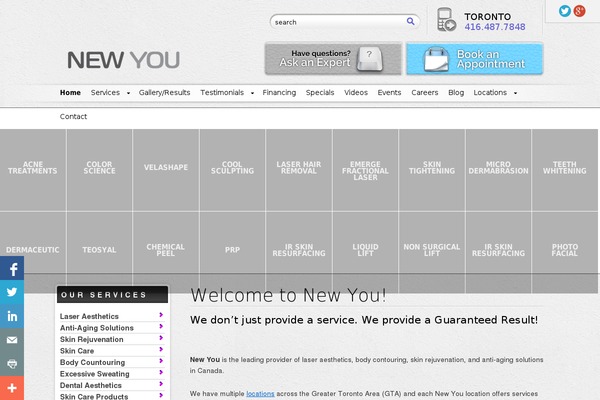Viewport: 600px width, 400px height.
Task: Click the New You logo
Action: click(x=124, y=60)
